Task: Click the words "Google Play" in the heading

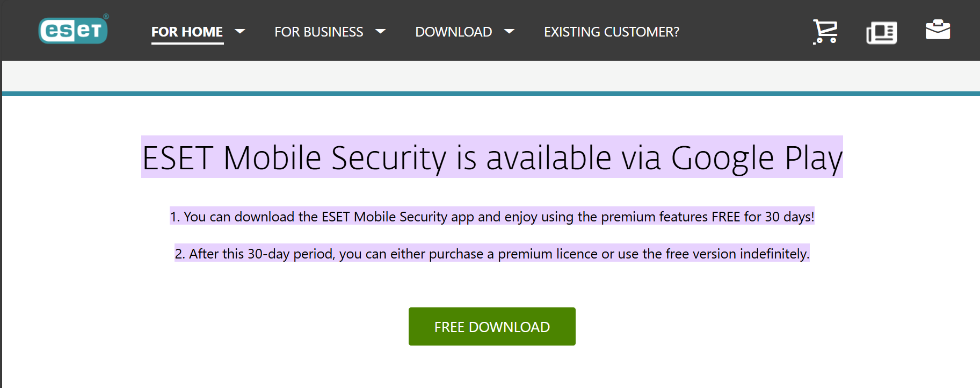Action: 756,158
